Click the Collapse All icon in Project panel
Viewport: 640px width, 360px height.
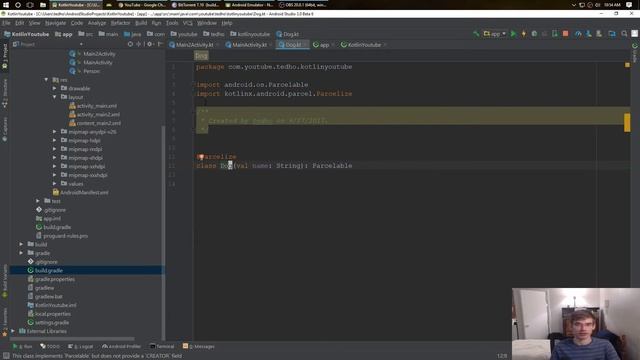(x=139, y=44)
